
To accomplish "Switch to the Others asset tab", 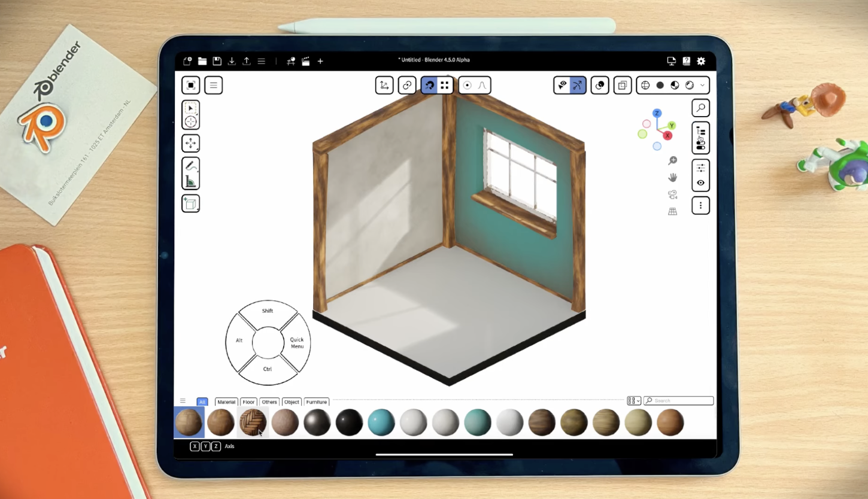I will [x=269, y=402].
